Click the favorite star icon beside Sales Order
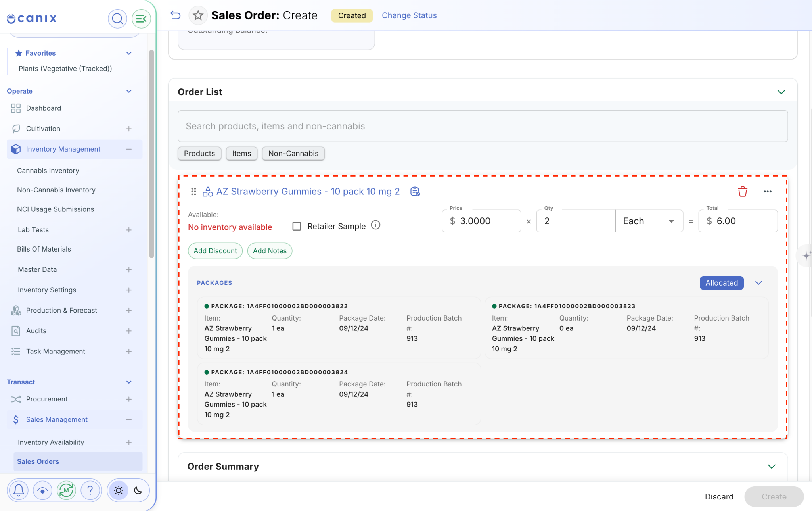Screen dimensions: 812x511 point(198,15)
